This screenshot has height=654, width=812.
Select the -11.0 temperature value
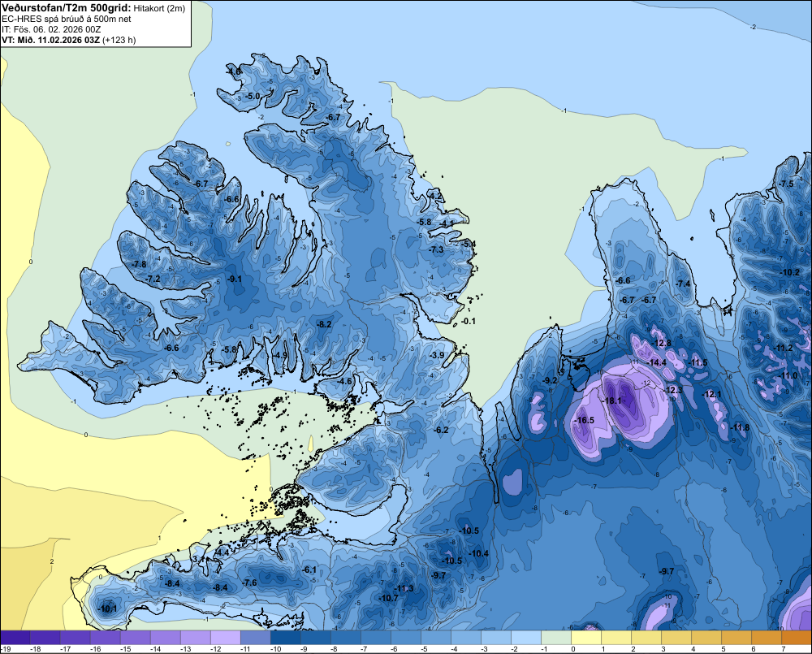788,376
